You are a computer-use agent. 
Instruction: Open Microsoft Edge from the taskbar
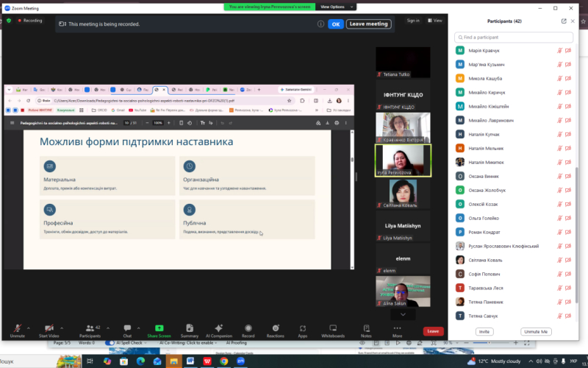[x=140, y=361]
